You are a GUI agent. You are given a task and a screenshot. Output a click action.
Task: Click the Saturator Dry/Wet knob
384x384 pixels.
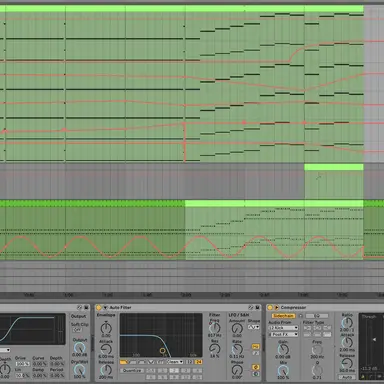point(79,369)
